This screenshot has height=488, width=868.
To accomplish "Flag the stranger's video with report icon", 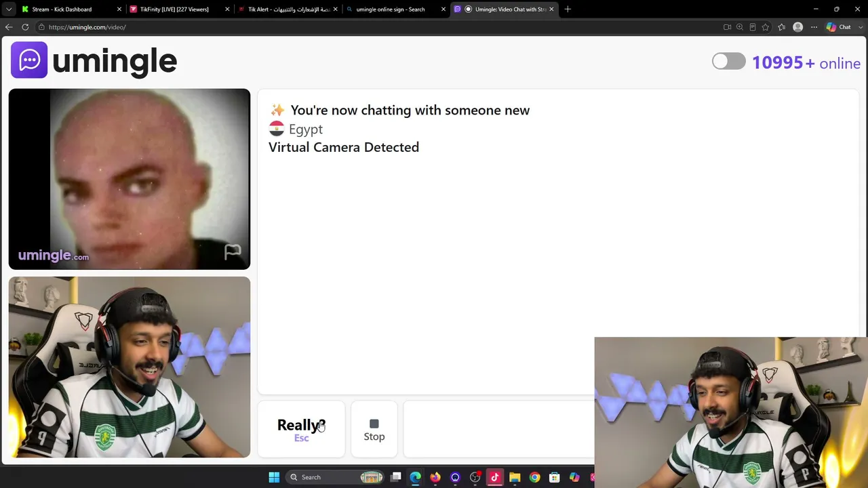I will (x=233, y=252).
